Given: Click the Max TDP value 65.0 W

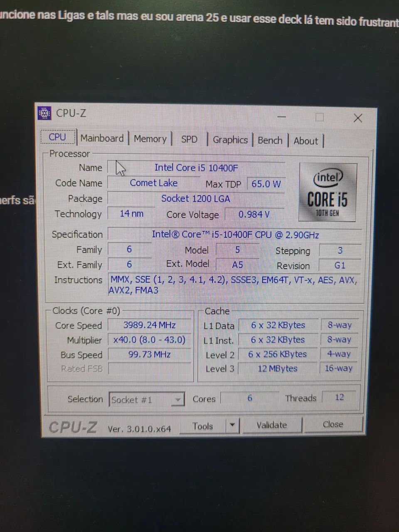Looking at the screenshot, I should click(266, 184).
